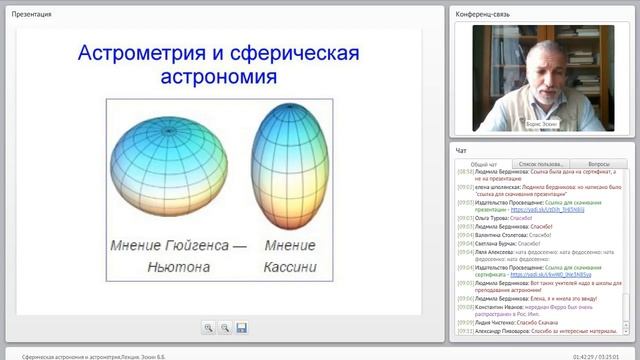The image size is (640, 360).
Task: Click the Мнение Гюйгенса — Ньютона caption
Action: pos(179,256)
